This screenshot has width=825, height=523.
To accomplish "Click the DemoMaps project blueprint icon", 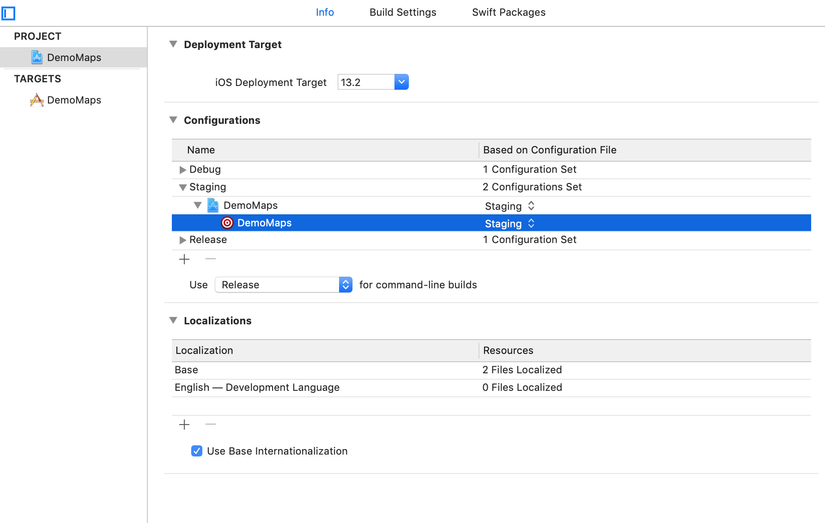I will [37, 58].
